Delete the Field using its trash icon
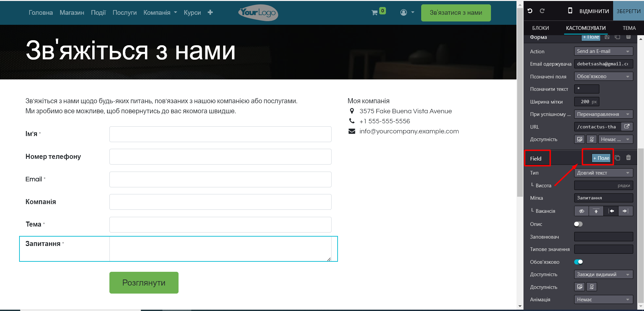 (x=629, y=158)
